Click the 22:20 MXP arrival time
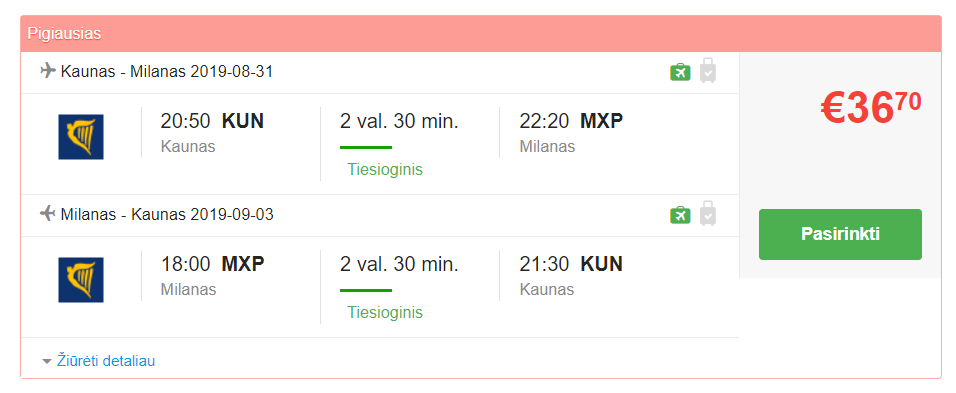The height and width of the screenshot is (393, 956). [x=571, y=121]
